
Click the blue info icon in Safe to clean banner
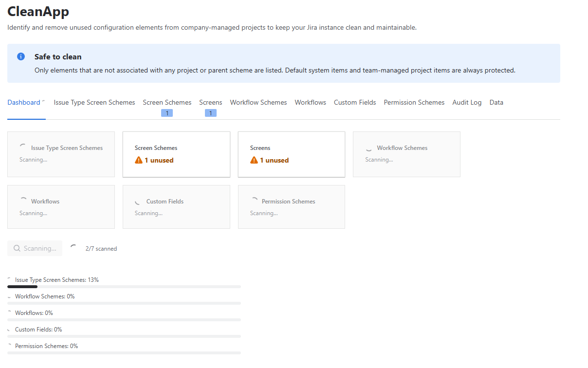point(20,56)
